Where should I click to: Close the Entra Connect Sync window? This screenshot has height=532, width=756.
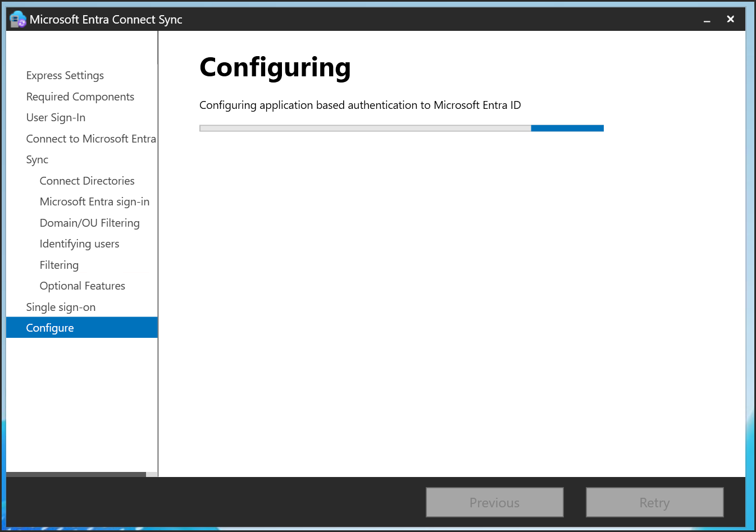tap(731, 19)
